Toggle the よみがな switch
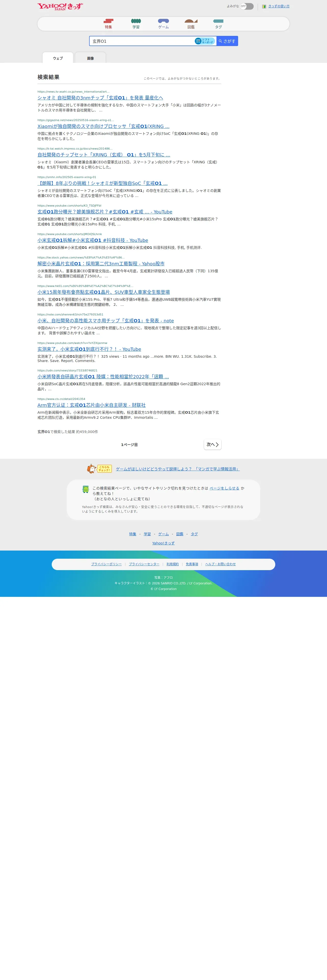Screen dimensions: 327x980 pyautogui.click(x=247, y=6)
